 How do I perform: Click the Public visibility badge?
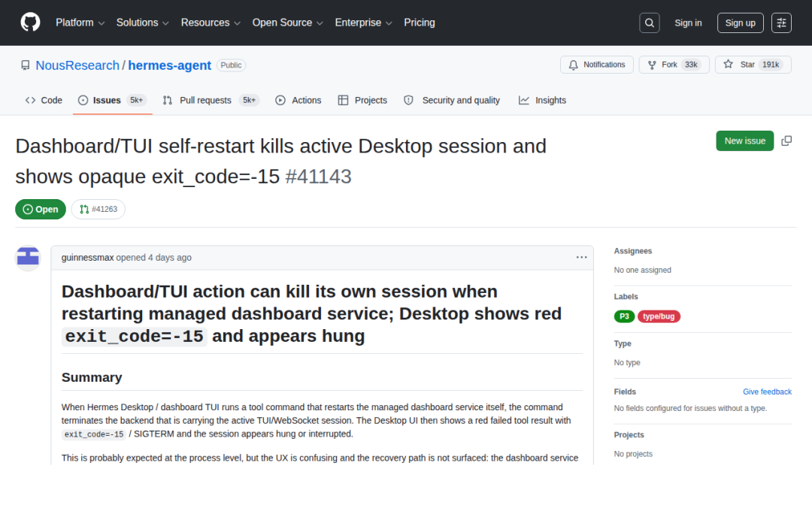point(231,65)
